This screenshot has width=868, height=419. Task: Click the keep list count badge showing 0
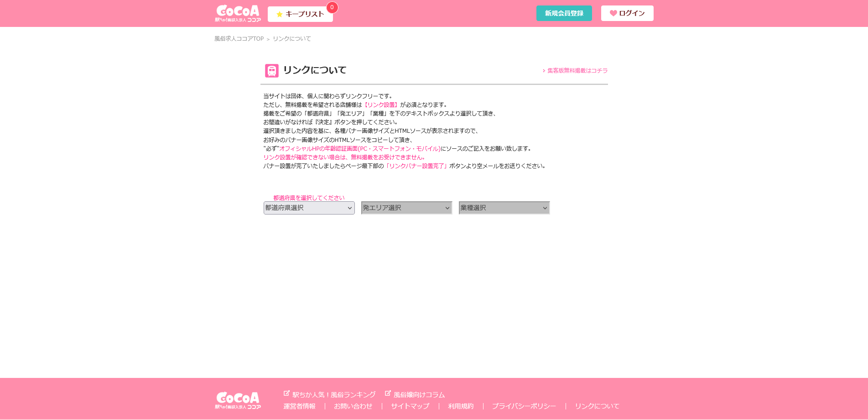(332, 7)
